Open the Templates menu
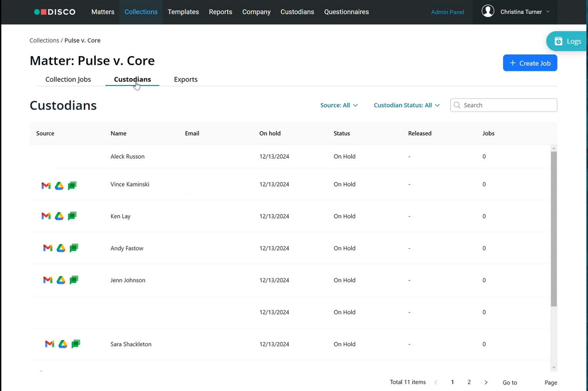The height and width of the screenshot is (391, 588). tap(183, 12)
